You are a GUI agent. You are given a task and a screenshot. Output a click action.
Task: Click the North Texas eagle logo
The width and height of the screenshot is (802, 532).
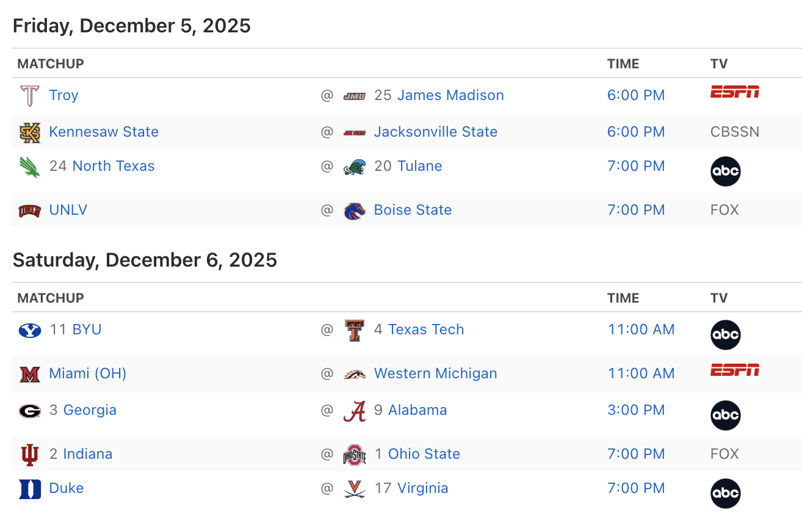29,167
